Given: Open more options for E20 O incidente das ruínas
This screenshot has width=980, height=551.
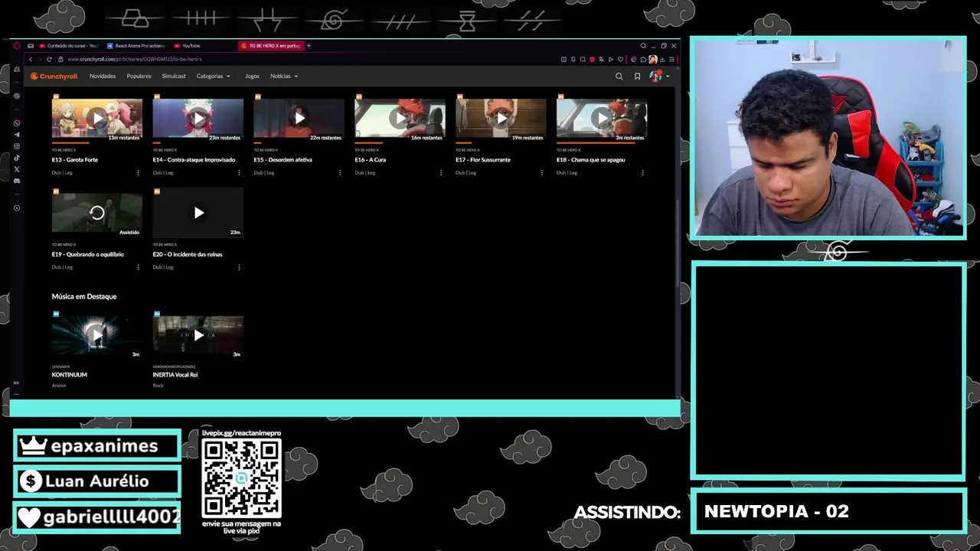Looking at the screenshot, I should click(x=239, y=267).
